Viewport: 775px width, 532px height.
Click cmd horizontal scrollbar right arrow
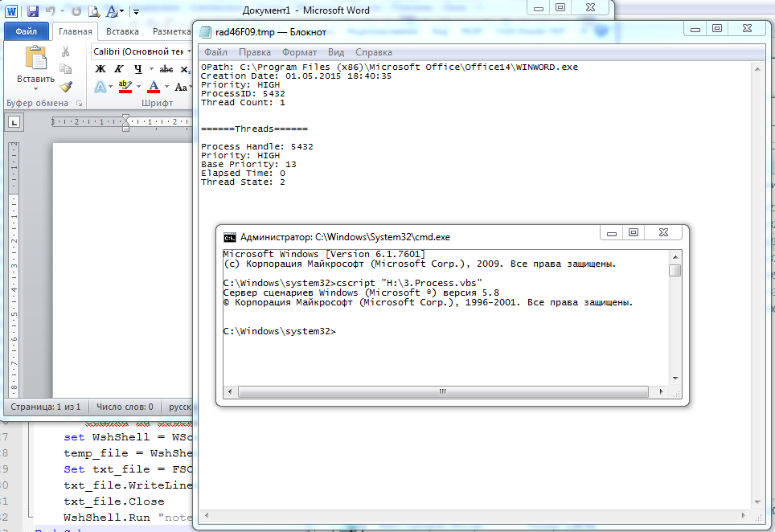click(662, 391)
